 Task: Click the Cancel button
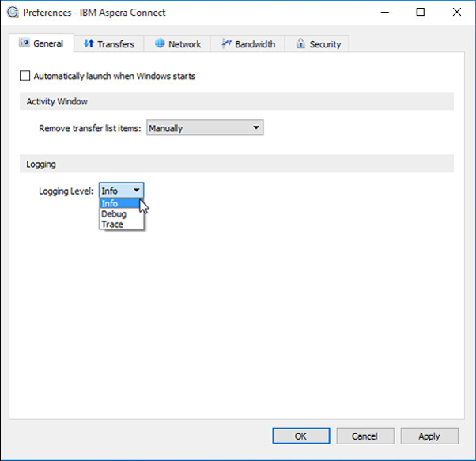click(x=365, y=436)
